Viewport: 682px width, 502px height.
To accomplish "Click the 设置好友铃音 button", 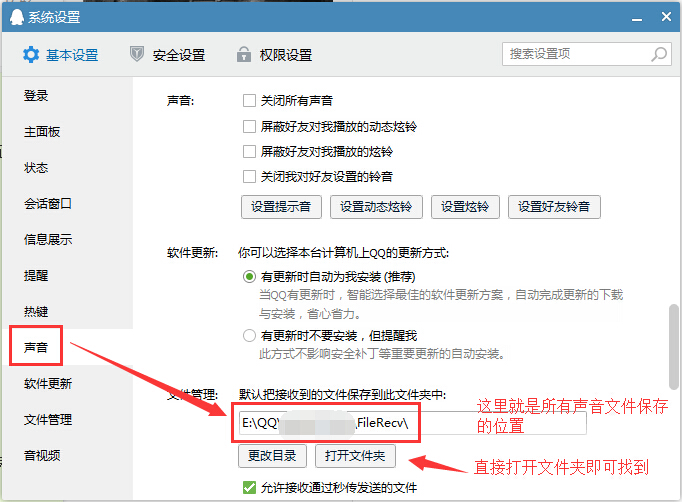I will pos(554,207).
